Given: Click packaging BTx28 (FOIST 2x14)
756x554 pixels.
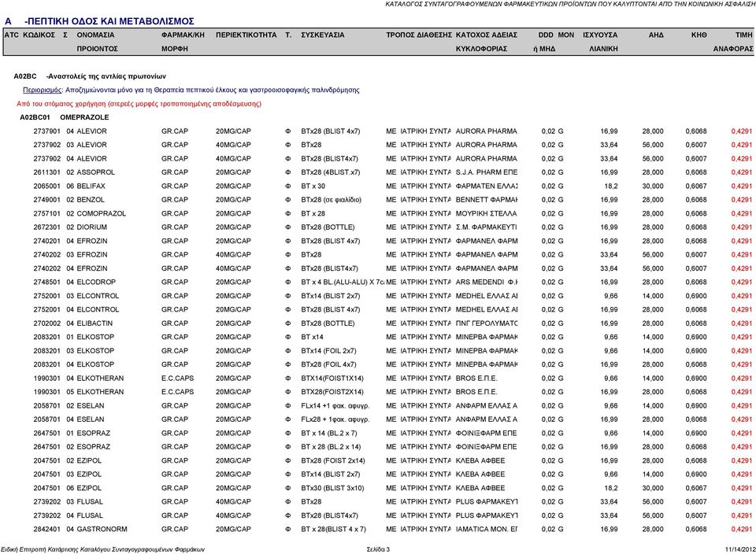Looking at the screenshot, I should pos(332,460).
